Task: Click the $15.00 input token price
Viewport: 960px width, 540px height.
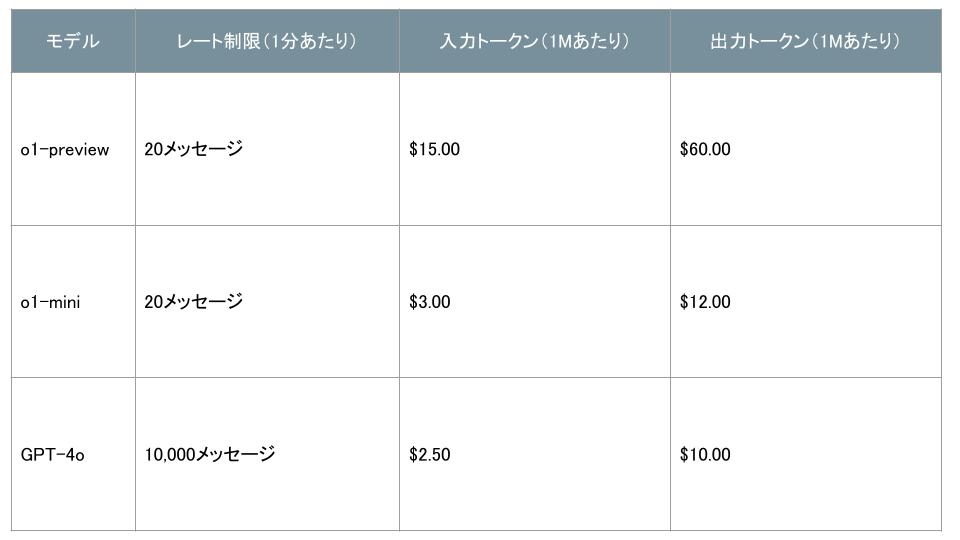Action: (434, 150)
